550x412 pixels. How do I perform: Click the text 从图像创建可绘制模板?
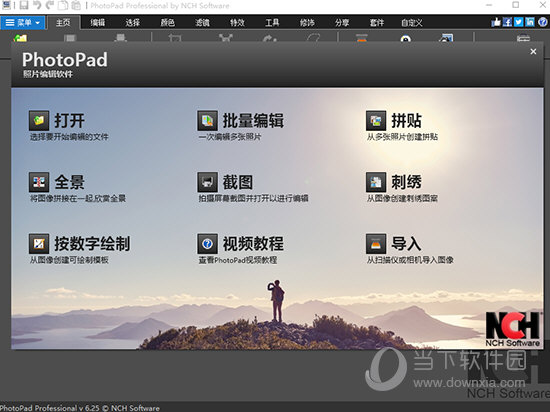tap(69, 260)
